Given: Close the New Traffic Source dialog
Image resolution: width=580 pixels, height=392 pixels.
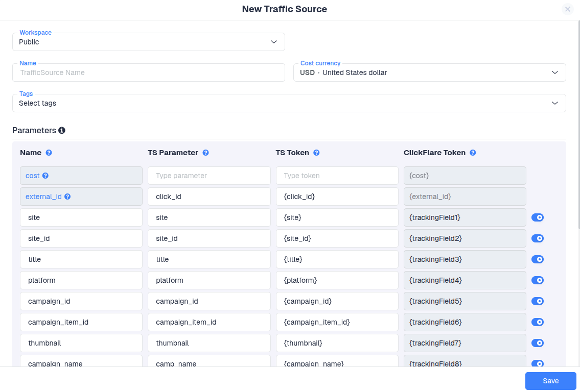Looking at the screenshot, I should [567, 9].
